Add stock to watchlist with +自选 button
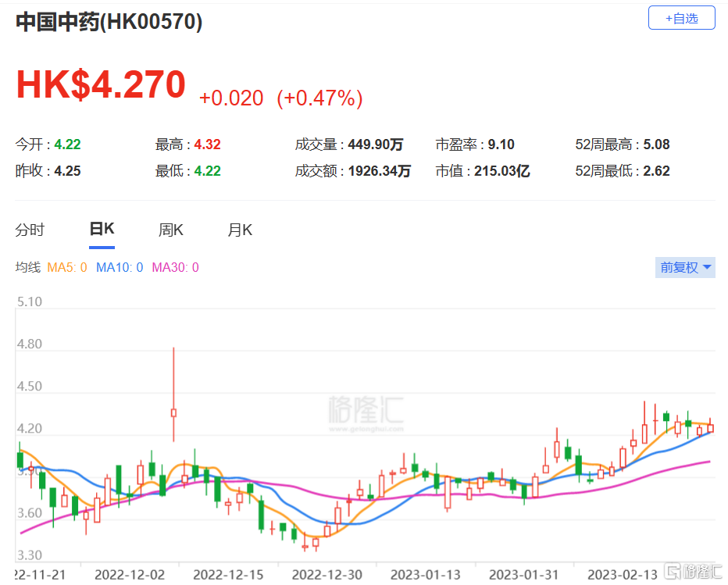The height and width of the screenshot is (585, 728). pyautogui.click(x=681, y=18)
